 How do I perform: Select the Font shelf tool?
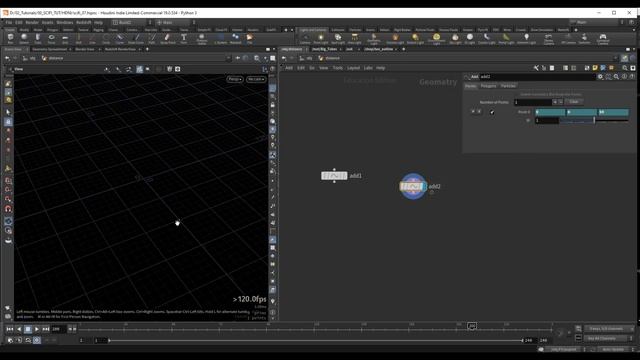click(x=184, y=38)
